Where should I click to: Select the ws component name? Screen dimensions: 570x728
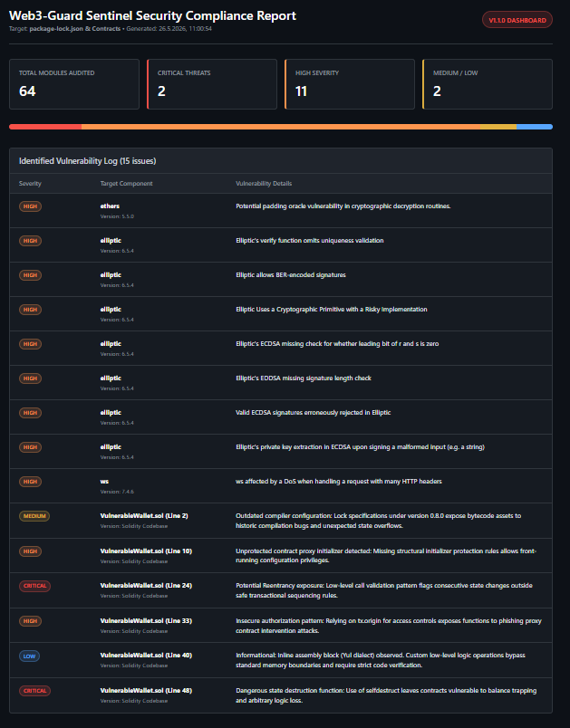(x=104, y=482)
